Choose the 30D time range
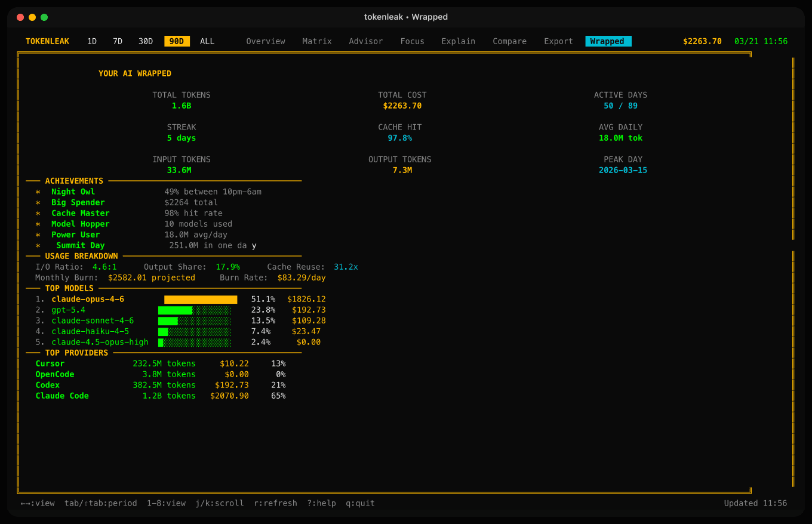Viewport: 812px width, 524px height. coord(146,41)
